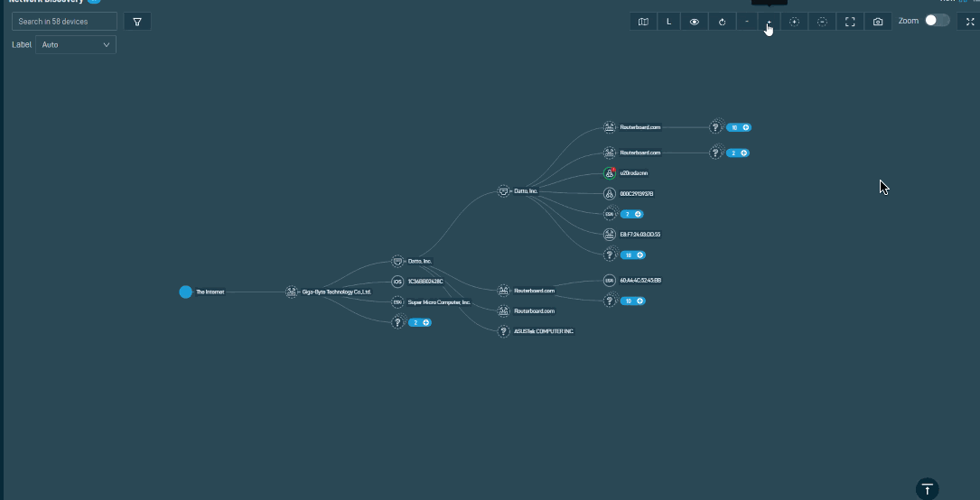Screen dimensions: 980x500
Task: Select the ASUSTek COMPUTER INC. question-mark icon
Action: (504, 331)
